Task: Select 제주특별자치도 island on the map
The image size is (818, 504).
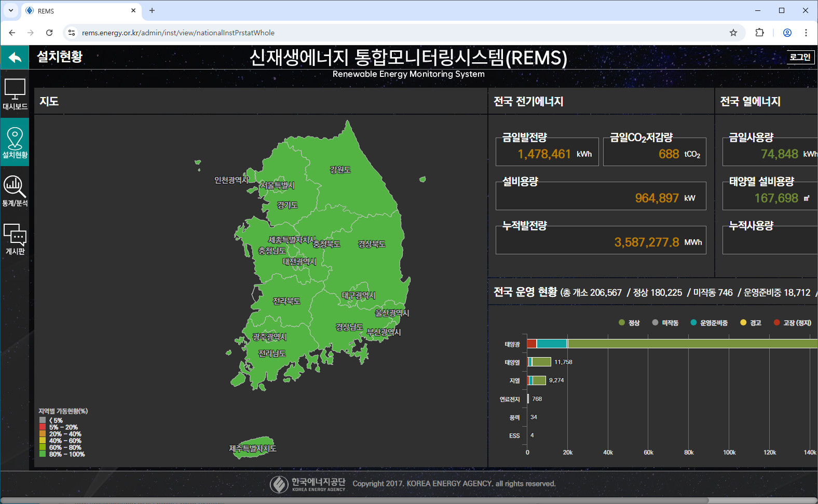Action: tap(253, 448)
